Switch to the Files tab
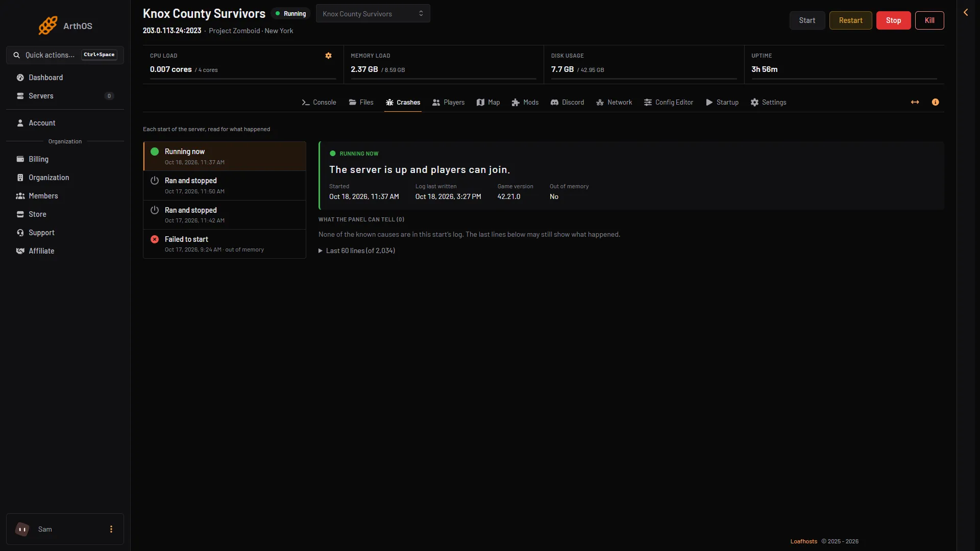The width and height of the screenshot is (980, 551). (x=361, y=102)
